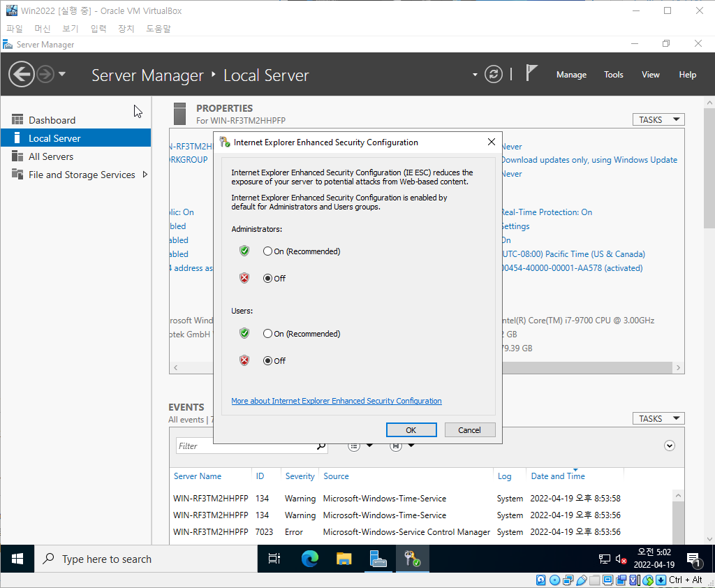Screen dimensions: 715x588
Task: Click Download updates only, using Windows Update
Action: point(589,160)
